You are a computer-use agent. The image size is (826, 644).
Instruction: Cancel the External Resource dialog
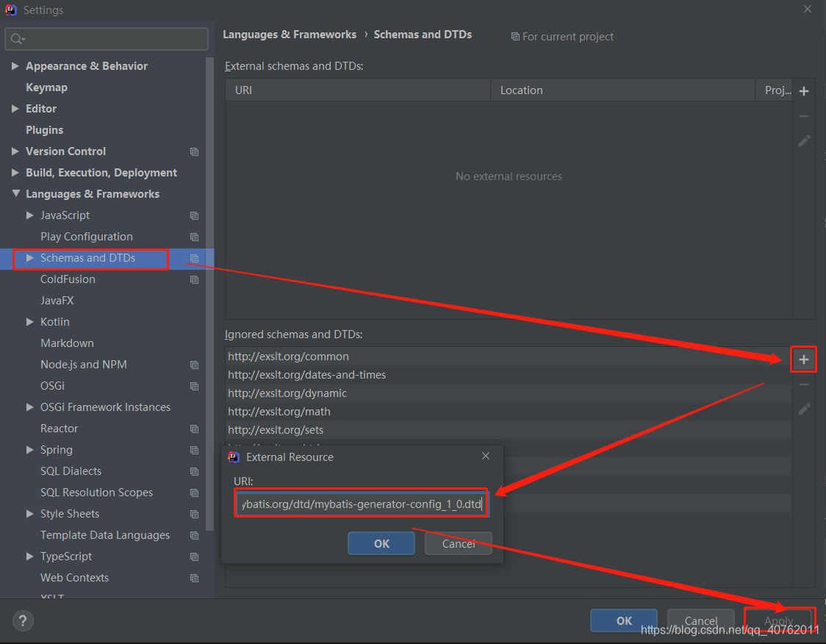coord(458,543)
